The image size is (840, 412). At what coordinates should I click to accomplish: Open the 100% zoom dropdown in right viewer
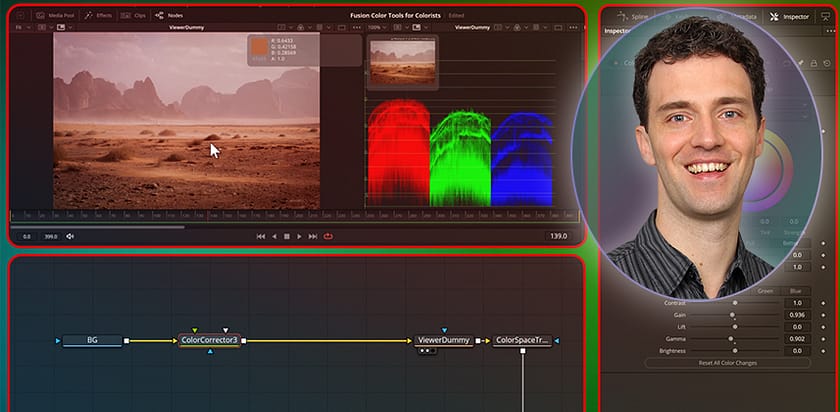(x=377, y=27)
